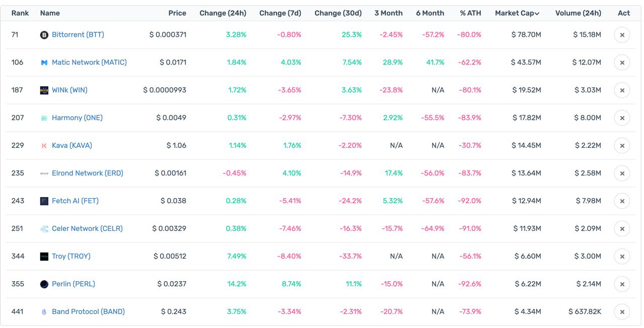Remove Troy (TROY) row with X button

pos(622,256)
